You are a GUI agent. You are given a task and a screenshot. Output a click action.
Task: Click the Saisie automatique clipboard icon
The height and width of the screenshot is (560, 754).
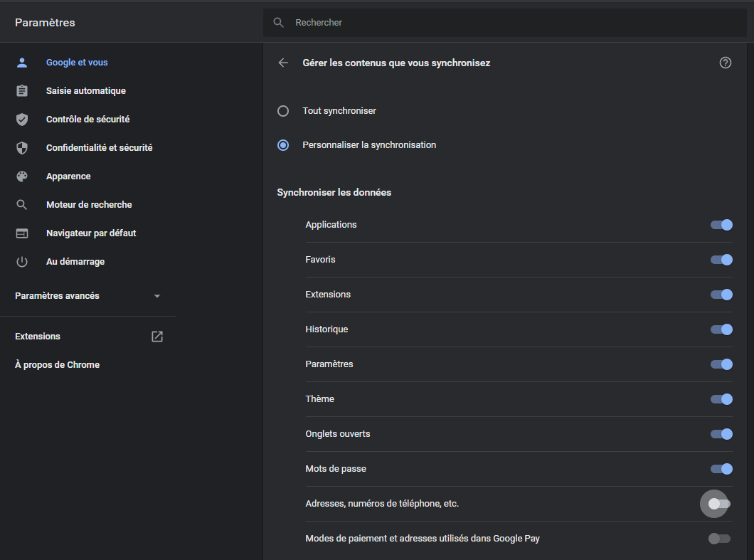(x=22, y=91)
